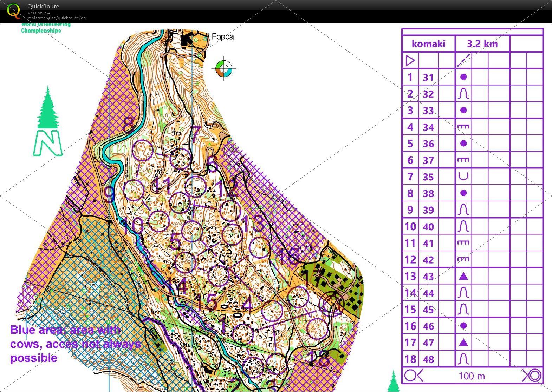The height and width of the screenshot is (392, 552).
Task: Click the triangle symbol in row 17
Action: 463,342
